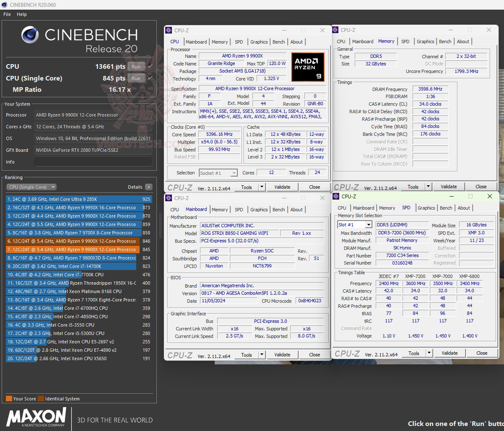Click the BIOS Version field 0817
The height and width of the screenshot is (431, 504).
pyautogui.click(x=262, y=293)
